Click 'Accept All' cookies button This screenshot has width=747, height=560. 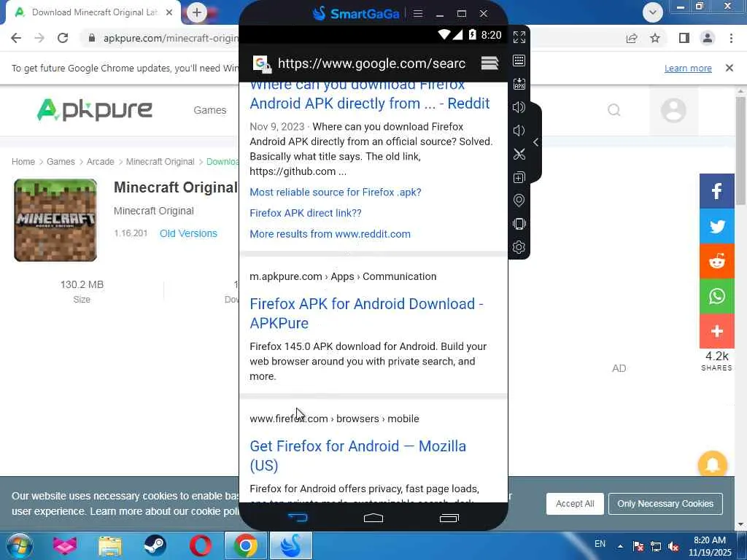[575, 503]
